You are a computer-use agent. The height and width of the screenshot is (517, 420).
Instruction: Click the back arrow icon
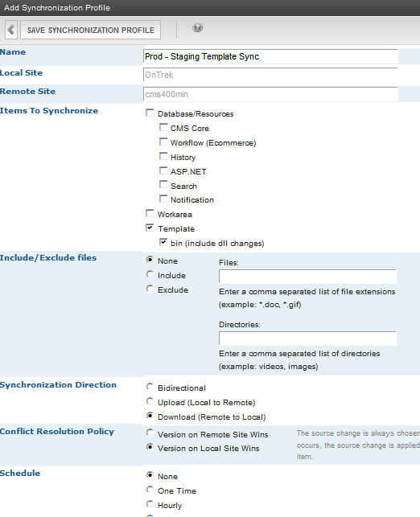[11, 30]
